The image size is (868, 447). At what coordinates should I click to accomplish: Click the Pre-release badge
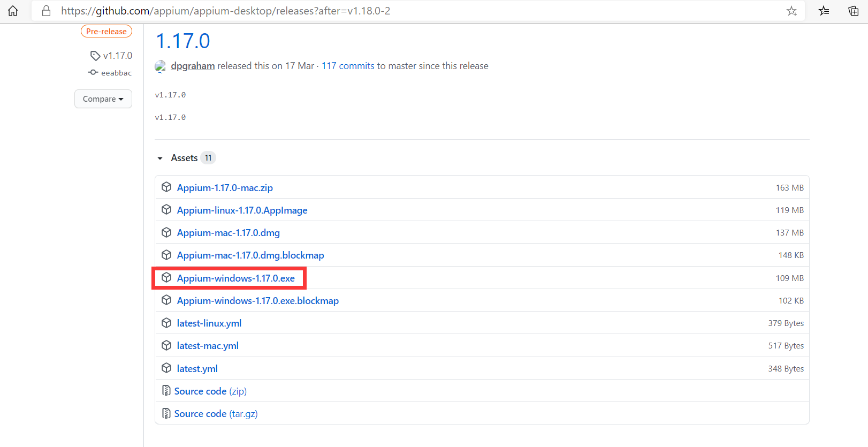(106, 32)
